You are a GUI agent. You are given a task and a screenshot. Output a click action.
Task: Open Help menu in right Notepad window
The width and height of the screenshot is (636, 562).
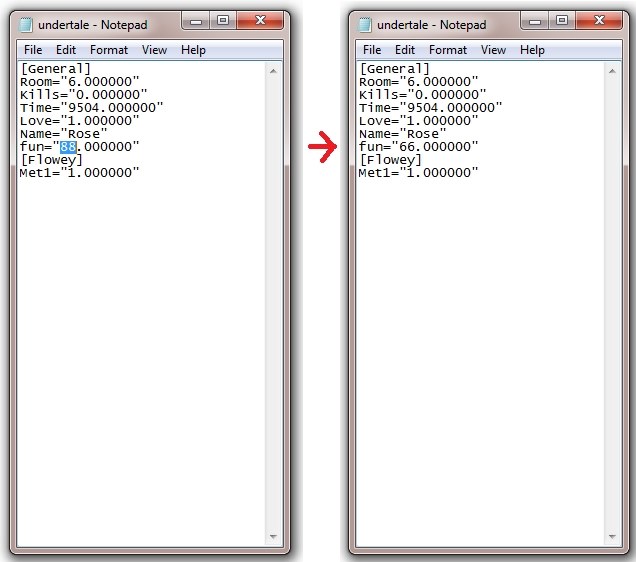pos(532,50)
